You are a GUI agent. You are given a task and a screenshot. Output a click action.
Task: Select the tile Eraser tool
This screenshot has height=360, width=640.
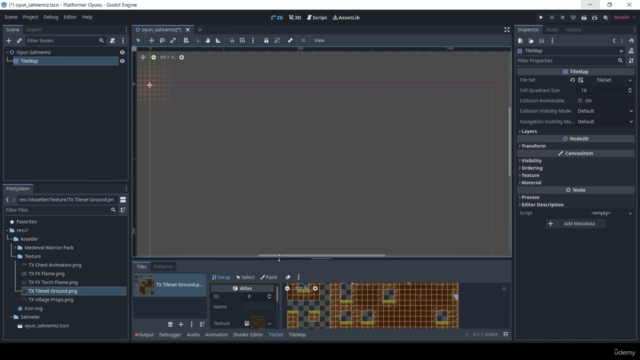coord(288,277)
